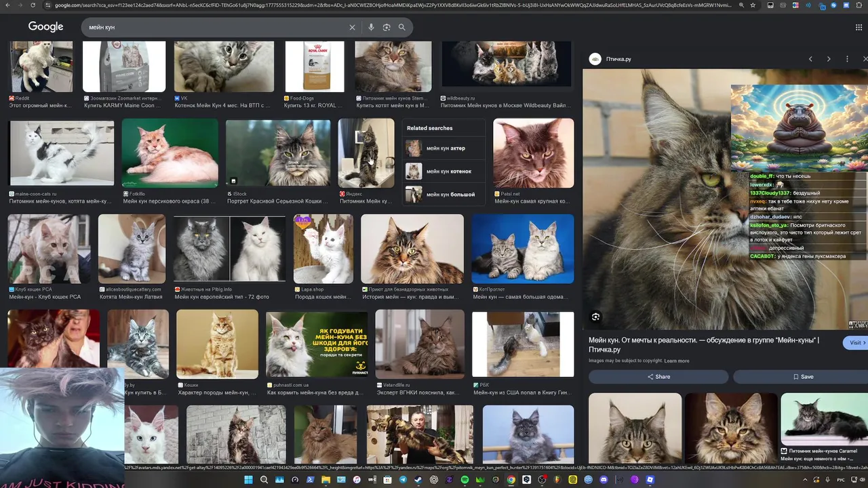
Task: Open the three-dot menu in preview panel
Action: pos(847,59)
